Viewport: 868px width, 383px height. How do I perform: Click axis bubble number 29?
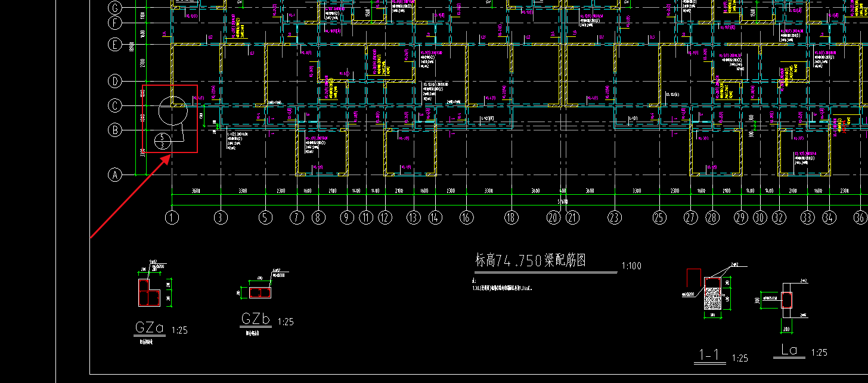pyautogui.click(x=741, y=217)
